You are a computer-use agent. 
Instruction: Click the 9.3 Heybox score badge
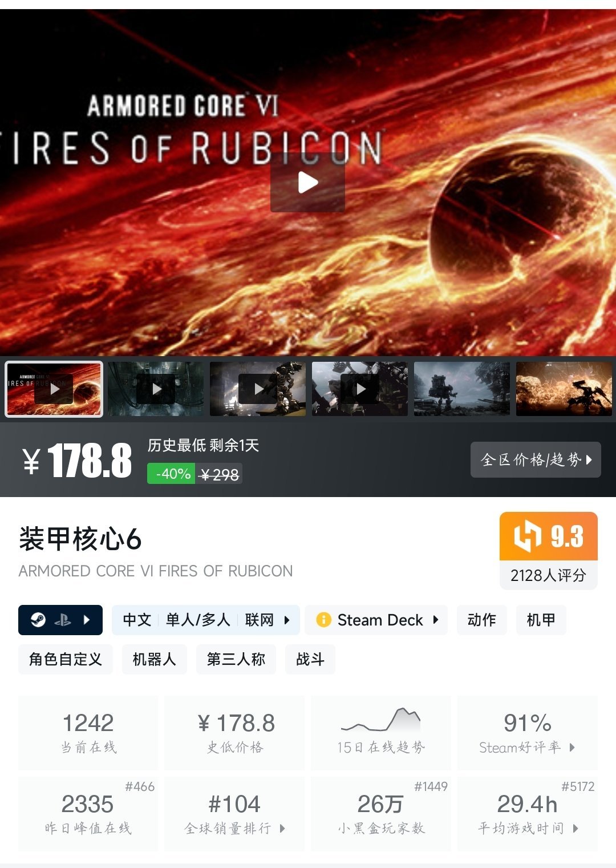pyautogui.click(x=549, y=536)
